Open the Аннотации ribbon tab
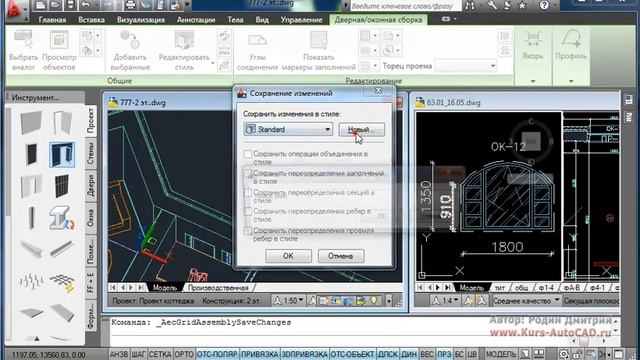Screen dimensions: 640x360 [x=196, y=19]
